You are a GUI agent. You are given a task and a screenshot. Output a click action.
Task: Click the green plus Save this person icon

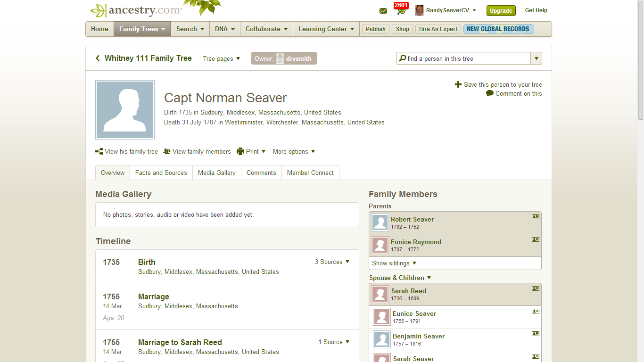458,84
